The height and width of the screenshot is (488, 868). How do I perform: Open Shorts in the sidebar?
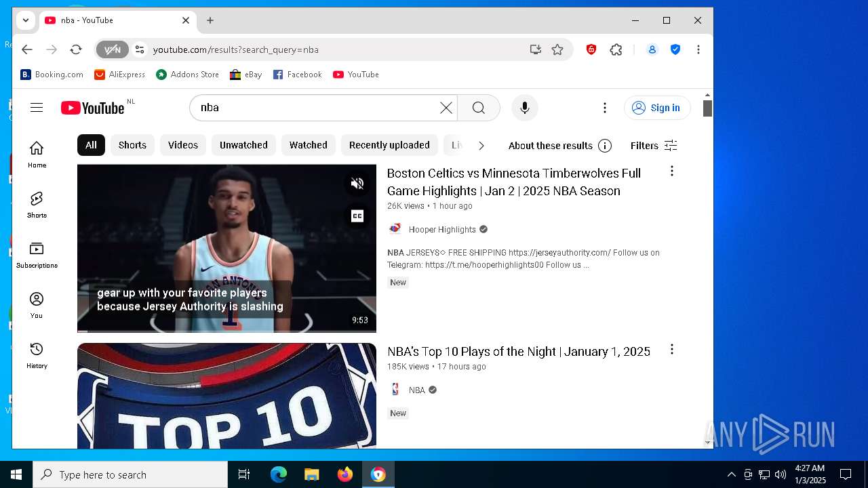[x=37, y=205]
